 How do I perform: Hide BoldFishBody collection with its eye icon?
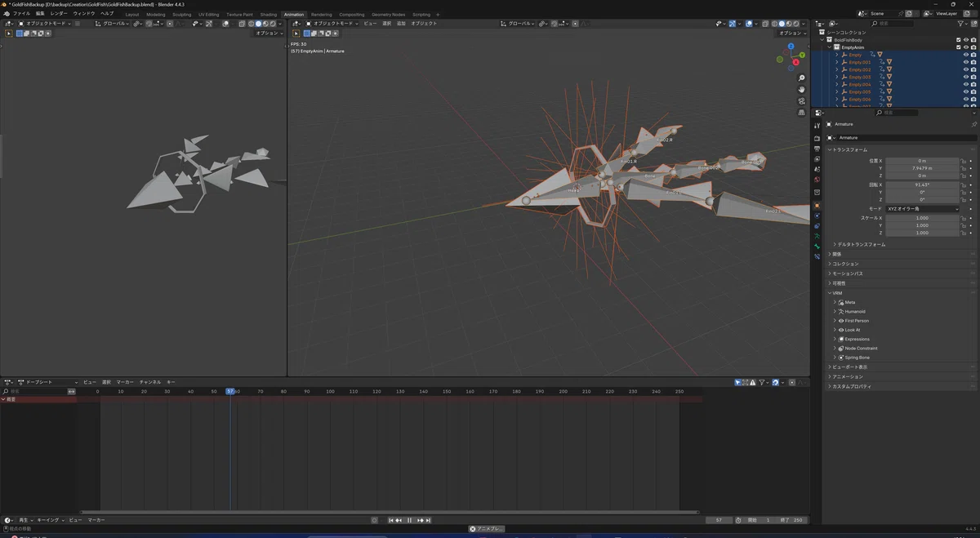[x=966, y=40]
